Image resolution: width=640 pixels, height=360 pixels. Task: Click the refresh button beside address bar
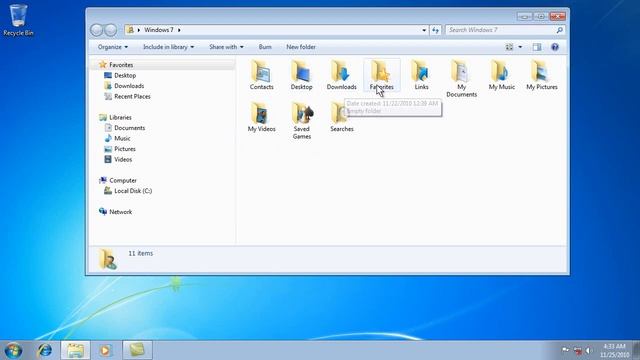point(436,30)
